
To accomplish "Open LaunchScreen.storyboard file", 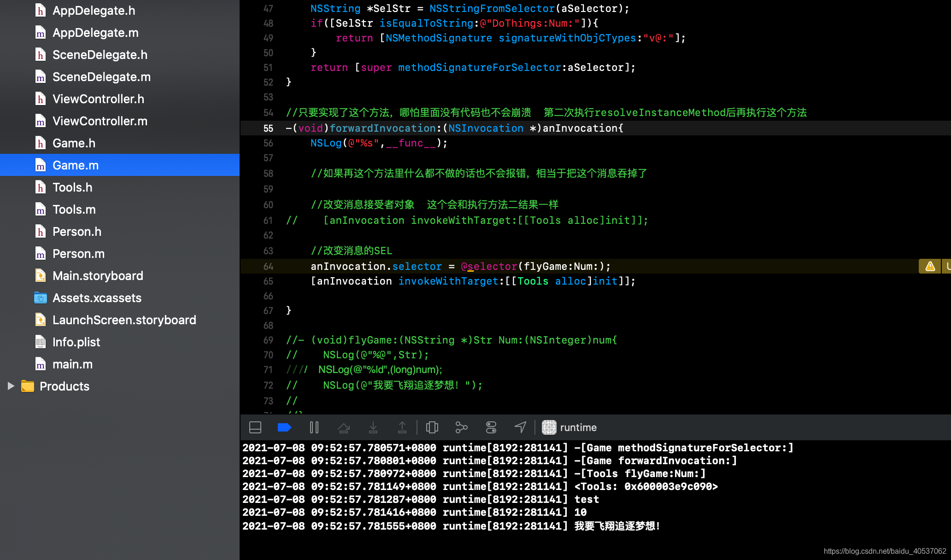I will [x=124, y=320].
